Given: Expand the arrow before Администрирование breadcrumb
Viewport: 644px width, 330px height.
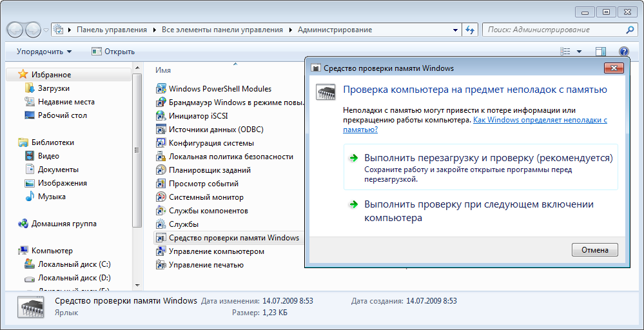Looking at the screenshot, I should tap(291, 30).
